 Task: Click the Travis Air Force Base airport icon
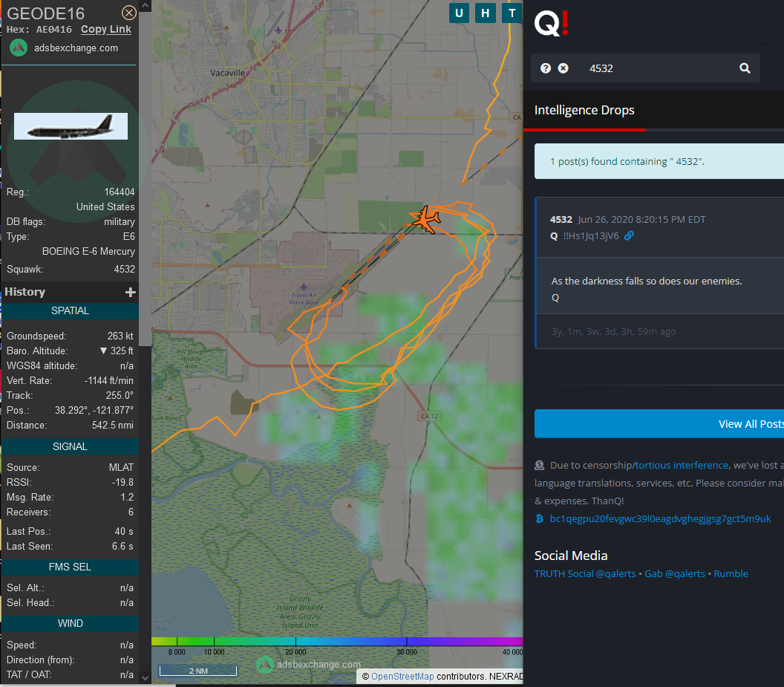(304, 287)
